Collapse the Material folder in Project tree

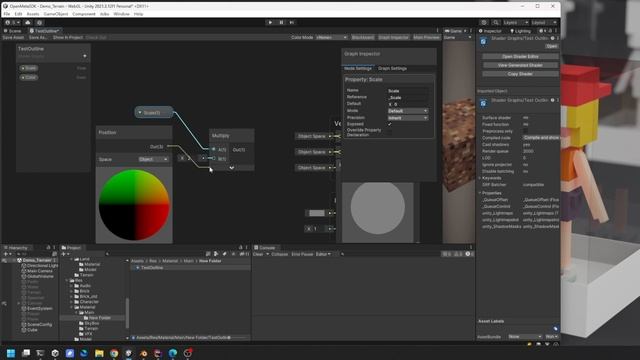pyautogui.click(x=71, y=307)
